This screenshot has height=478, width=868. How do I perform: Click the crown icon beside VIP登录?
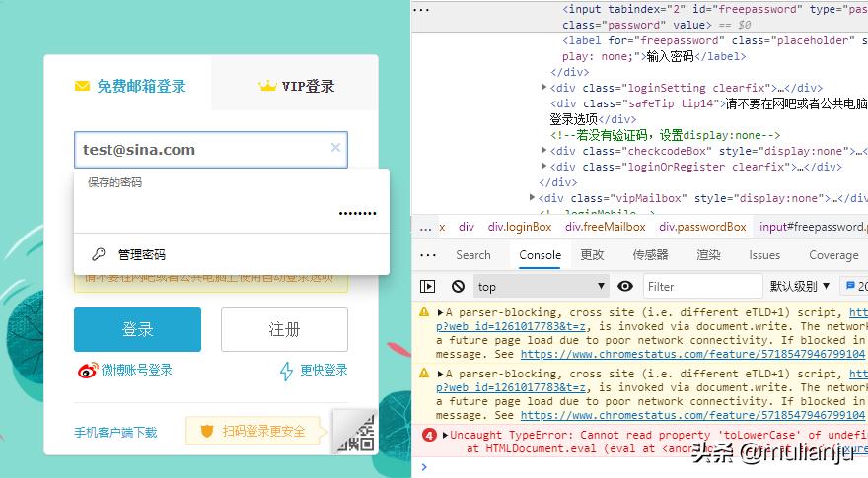click(x=267, y=86)
